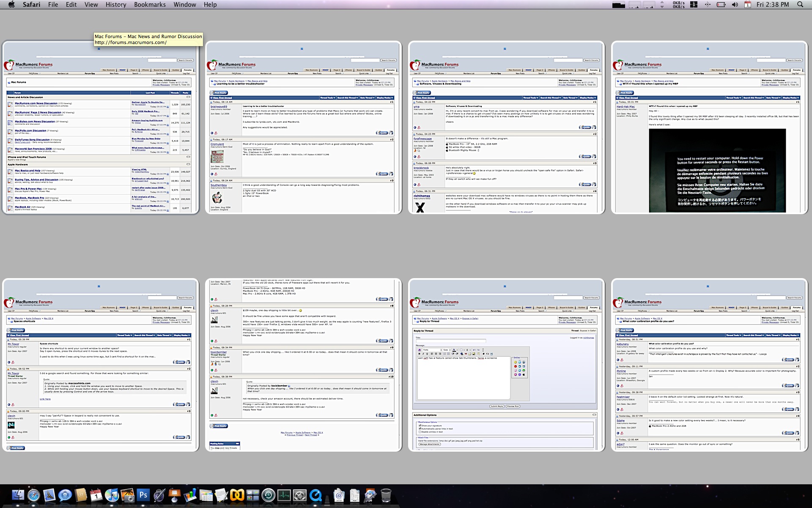The height and width of the screenshot is (508, 812).
Task: Open the Fonts dropdown in the editor
Action: pos(431,350)
